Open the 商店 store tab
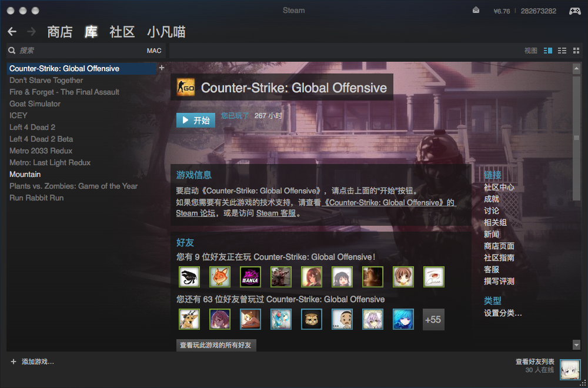 click(x=59, y=32)
